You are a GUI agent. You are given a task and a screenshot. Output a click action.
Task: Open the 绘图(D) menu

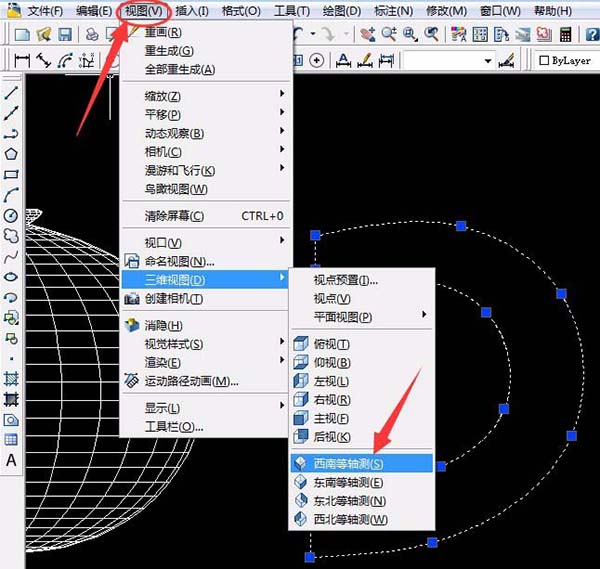pyautogui.click(x=342, y=11)
